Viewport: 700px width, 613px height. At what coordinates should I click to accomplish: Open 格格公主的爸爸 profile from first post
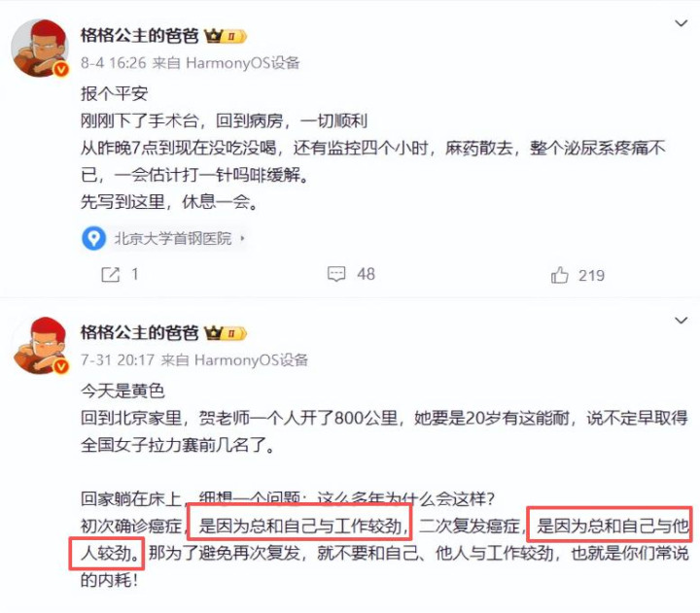coord(139,36)
